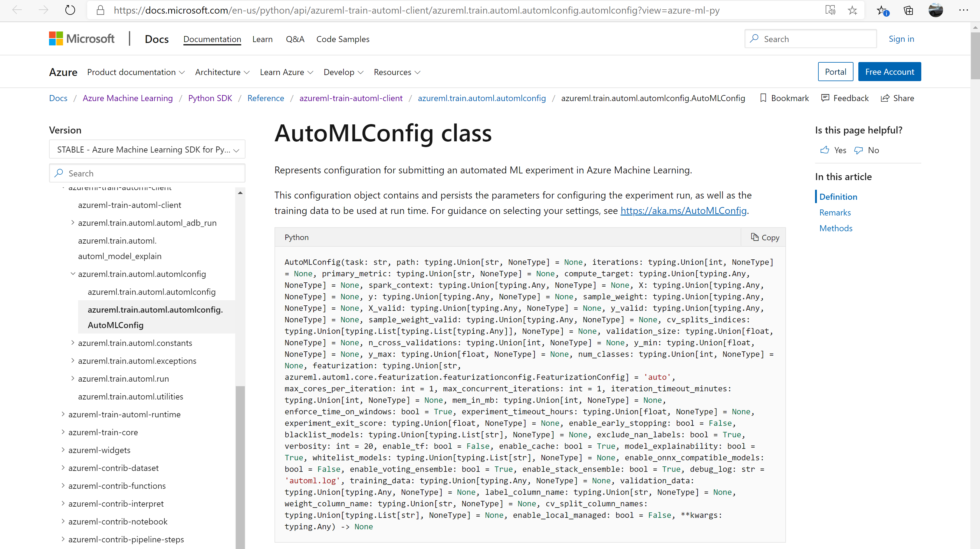Copy the Python code snippet
The width and height of the screenshot is (980, 549).
765,237
